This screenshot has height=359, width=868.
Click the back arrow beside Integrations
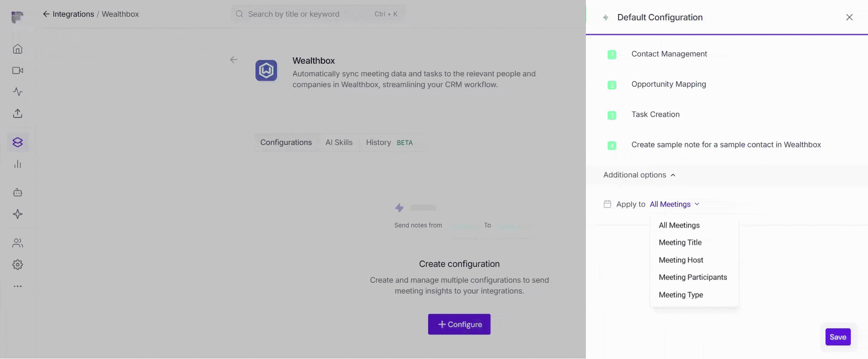click(x=46, y=14)
